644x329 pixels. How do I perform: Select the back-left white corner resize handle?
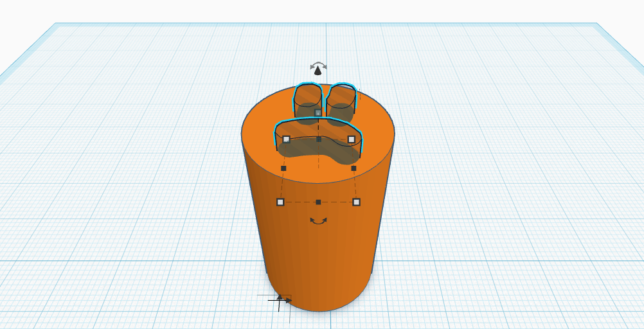click(286, 139)
